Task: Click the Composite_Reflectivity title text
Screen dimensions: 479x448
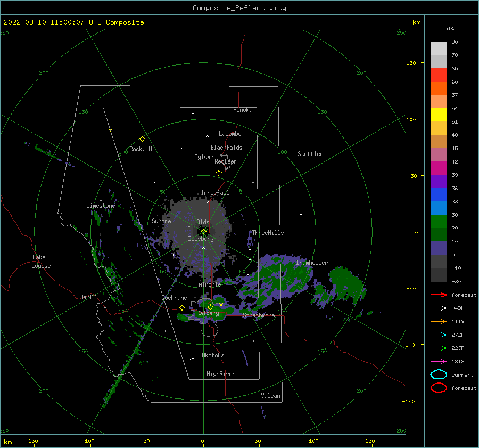Action: click(240, 8)
